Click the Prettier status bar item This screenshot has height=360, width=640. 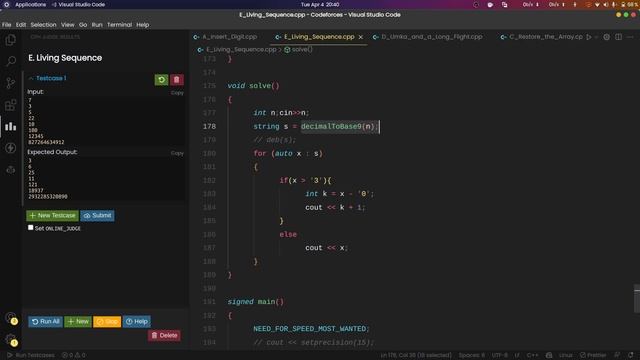(594, 355)
